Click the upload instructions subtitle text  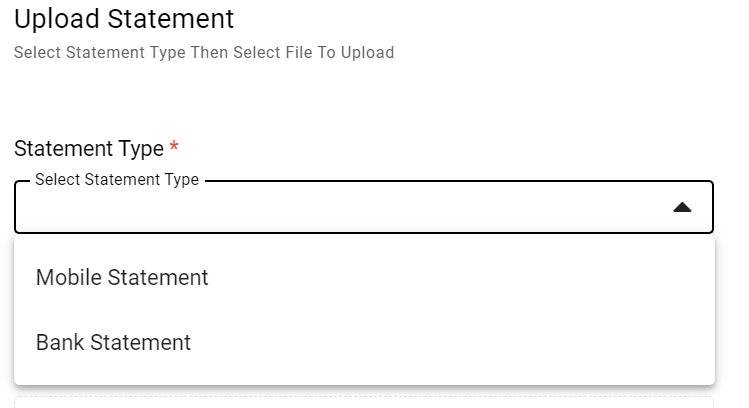click(x=204, y=52)
